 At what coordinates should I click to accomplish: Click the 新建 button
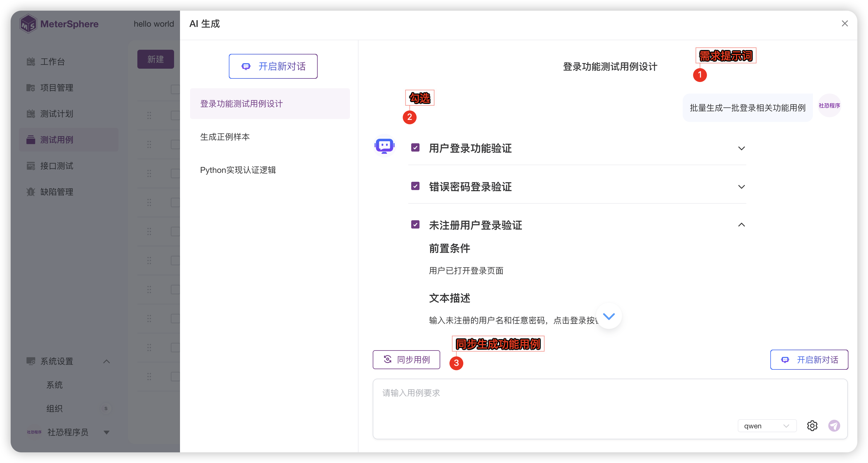point(155,59)
